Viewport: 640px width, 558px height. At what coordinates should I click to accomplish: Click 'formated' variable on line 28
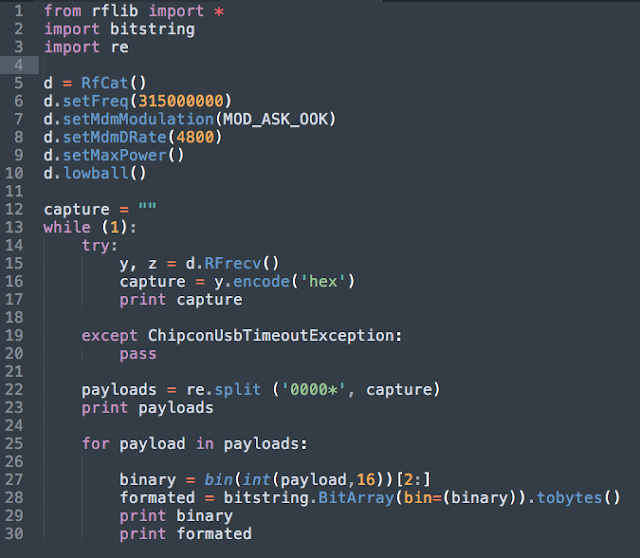point(157,497)
